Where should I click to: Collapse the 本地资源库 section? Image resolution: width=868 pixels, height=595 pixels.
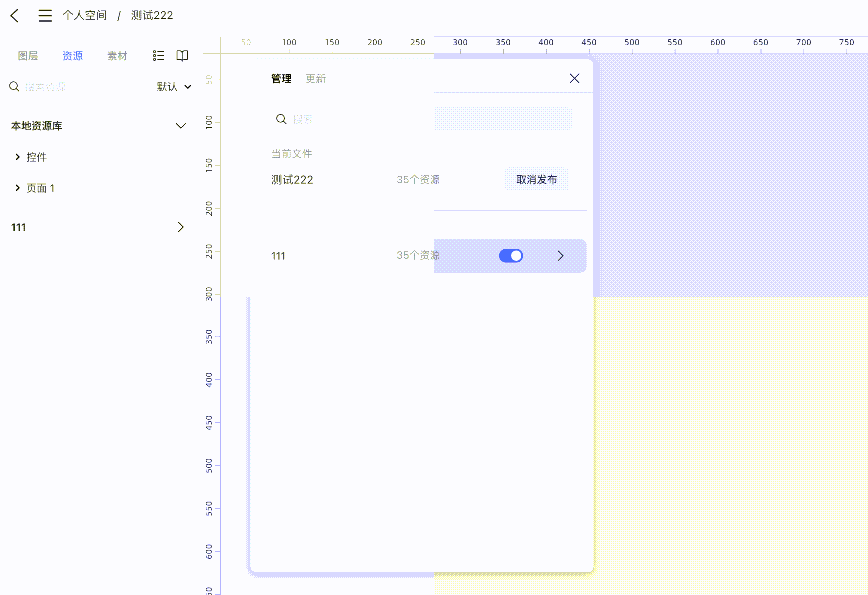(181, 126)
